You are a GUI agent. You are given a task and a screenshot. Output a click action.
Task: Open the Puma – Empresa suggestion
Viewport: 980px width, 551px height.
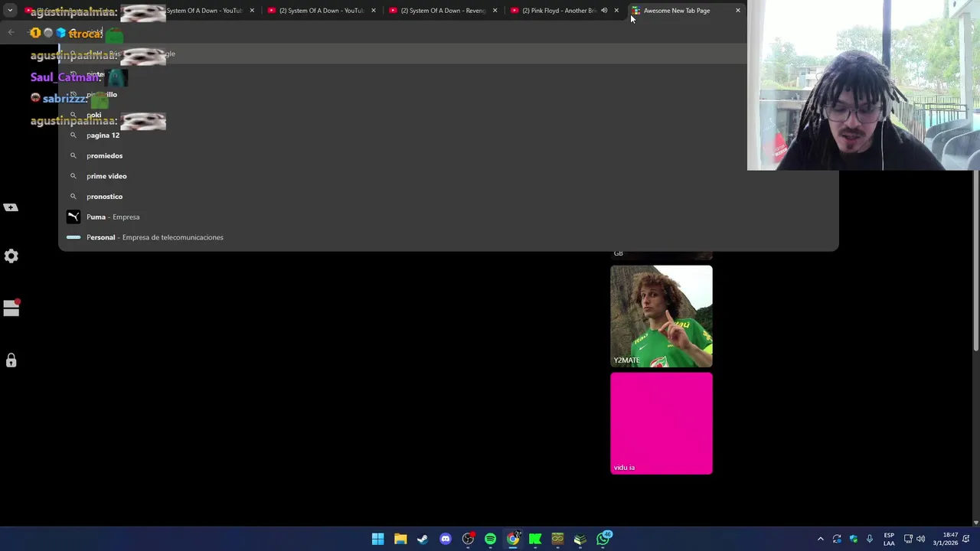[x=448, y=217]
